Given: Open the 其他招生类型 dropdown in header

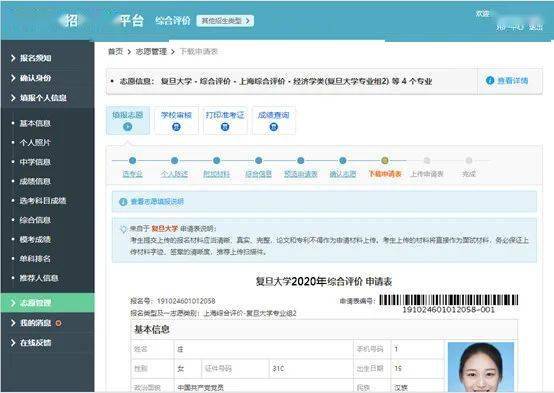Looking at the screenshot, I should (x=225, y=21).
